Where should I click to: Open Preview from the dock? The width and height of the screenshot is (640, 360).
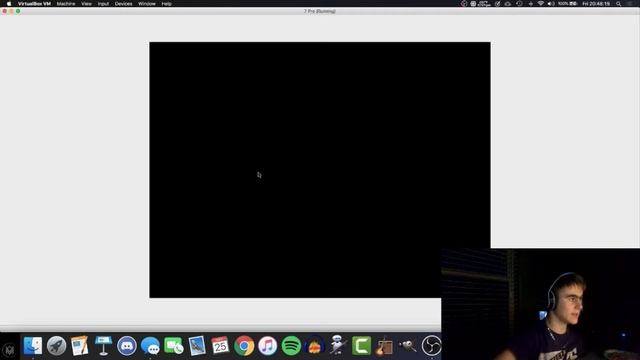point(197,346)
